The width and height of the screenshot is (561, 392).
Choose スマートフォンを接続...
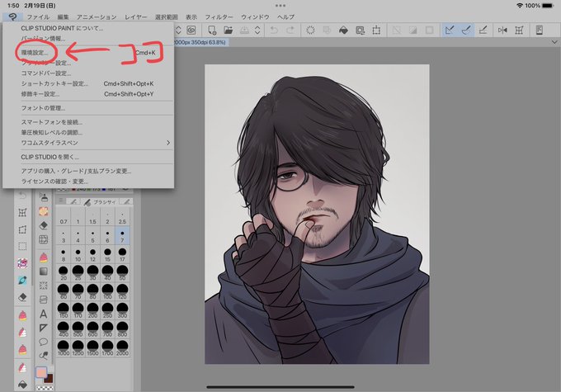point(88,122)
